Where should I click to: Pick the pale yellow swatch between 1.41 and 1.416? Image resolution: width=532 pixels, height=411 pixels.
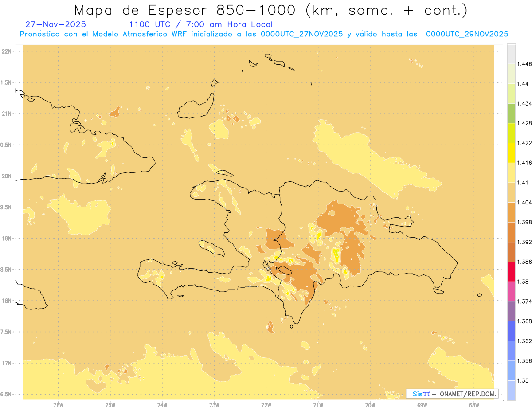pos(511,172)
